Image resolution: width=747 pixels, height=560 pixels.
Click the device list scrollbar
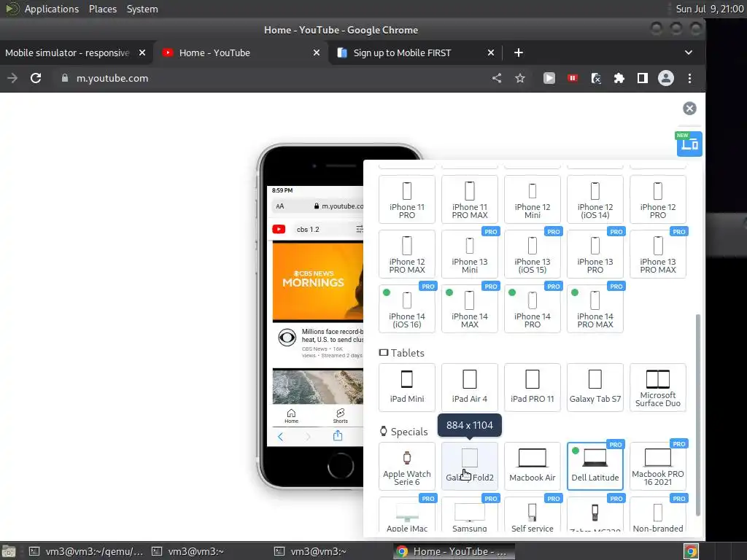698,414
